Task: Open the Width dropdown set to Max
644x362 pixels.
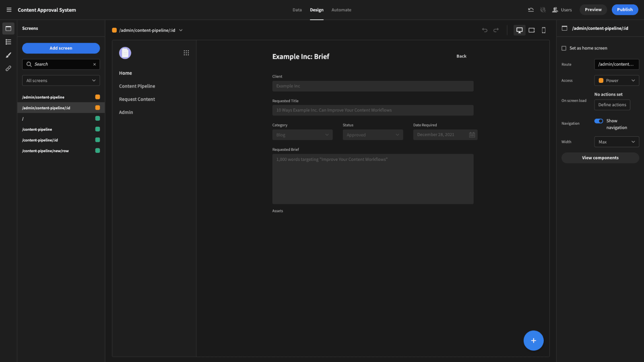Action: click(x=617, y=142)
